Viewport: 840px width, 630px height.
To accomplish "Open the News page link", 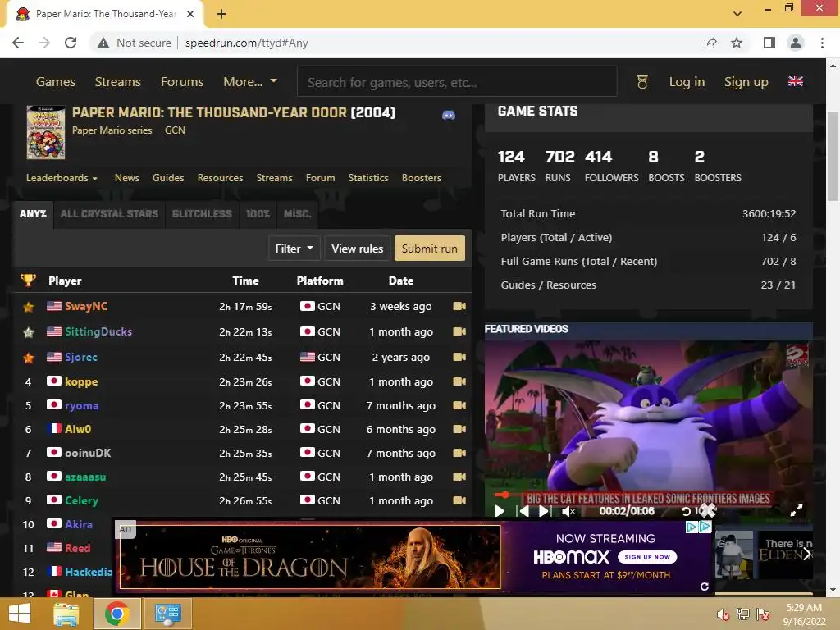I will point(127,178).
